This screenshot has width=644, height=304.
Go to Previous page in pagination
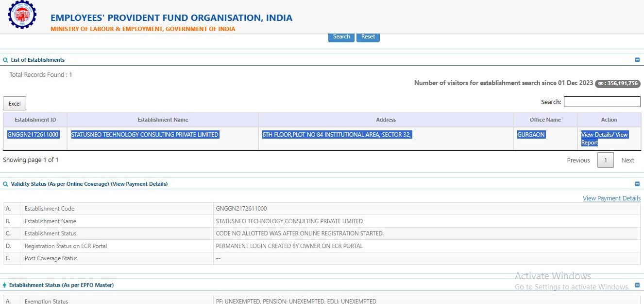578,161
